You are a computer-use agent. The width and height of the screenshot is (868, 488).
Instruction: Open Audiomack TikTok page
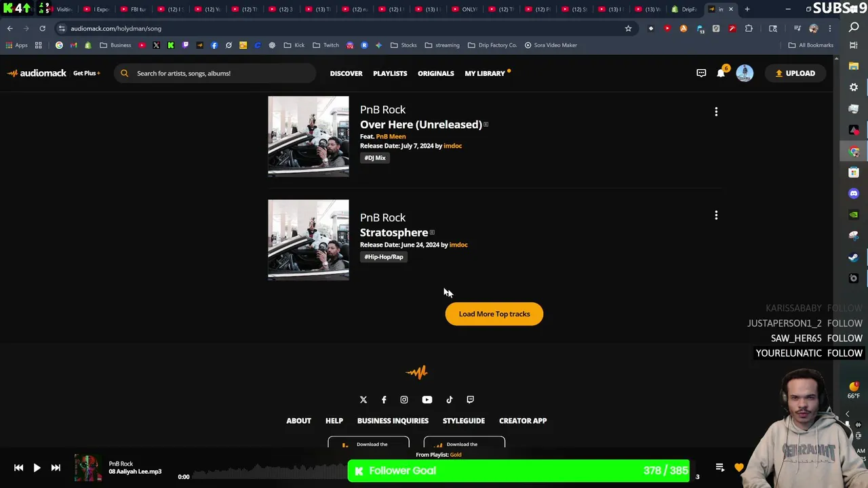point(449,400)
